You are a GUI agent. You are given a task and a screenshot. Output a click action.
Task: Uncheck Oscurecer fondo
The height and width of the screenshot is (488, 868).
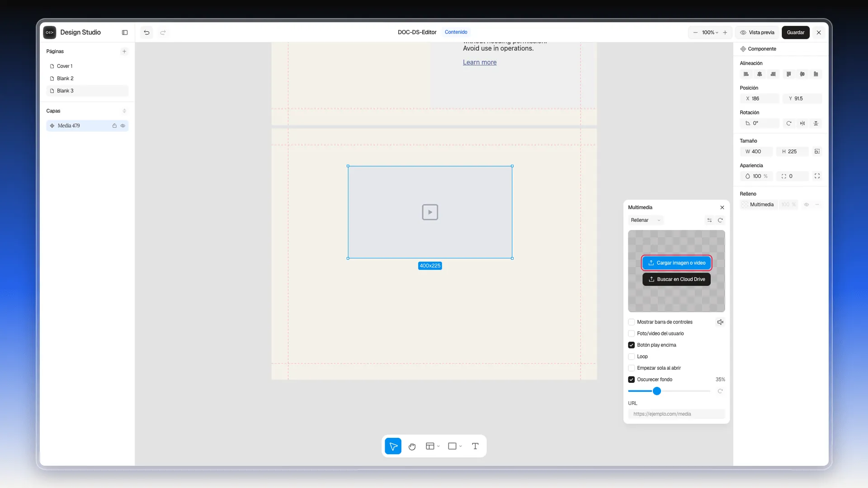coord(632,380)
